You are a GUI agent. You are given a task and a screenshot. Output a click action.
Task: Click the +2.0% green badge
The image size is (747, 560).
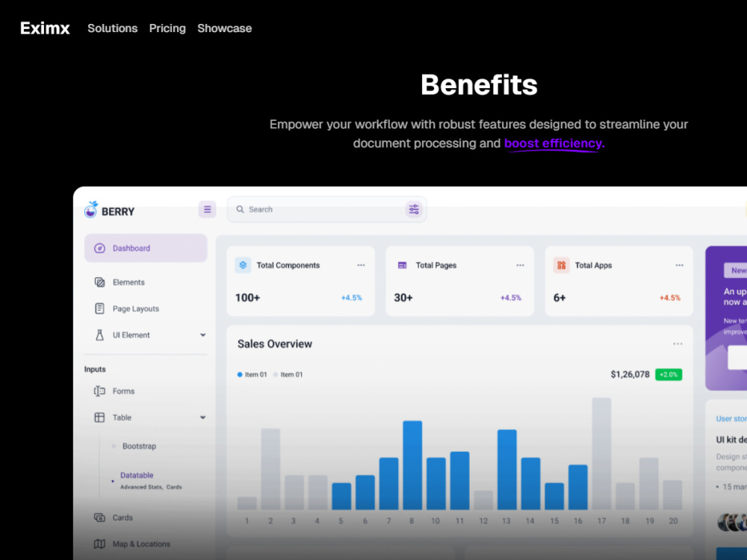pyautogui.click(x=669, y=375)
